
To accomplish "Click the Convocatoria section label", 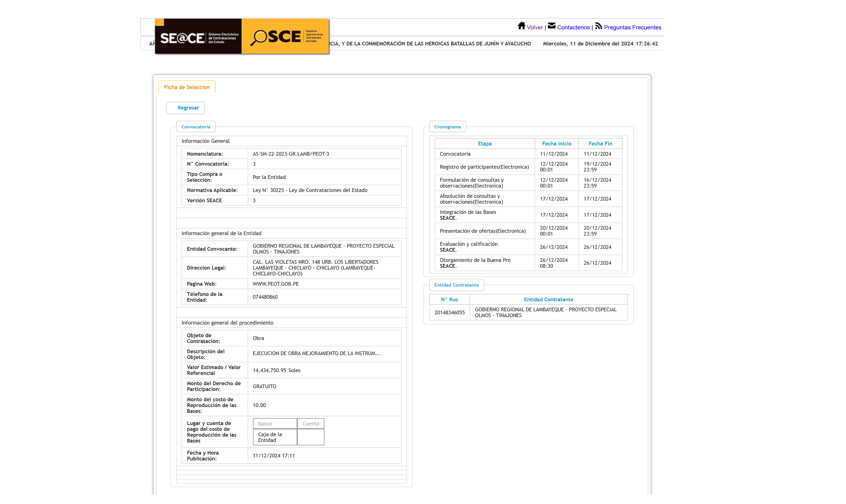I will (x=196, y=127).
